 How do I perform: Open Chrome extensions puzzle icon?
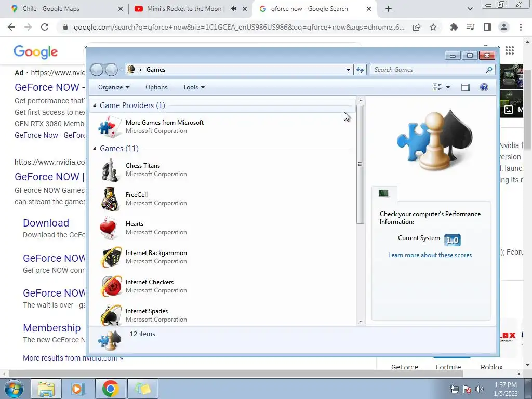454,27
